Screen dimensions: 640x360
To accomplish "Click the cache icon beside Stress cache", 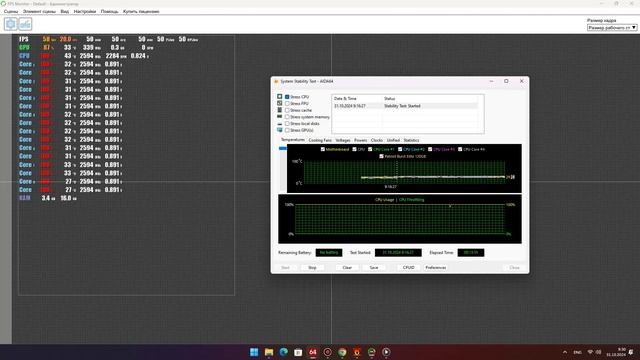I will point(280,110).
